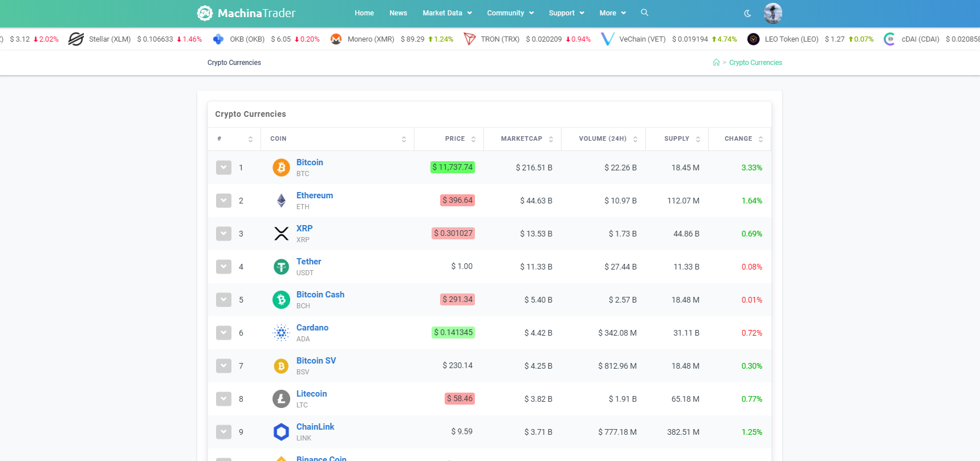Open the user profile avatar
This screenshot has height=461, width=980.
772,13
